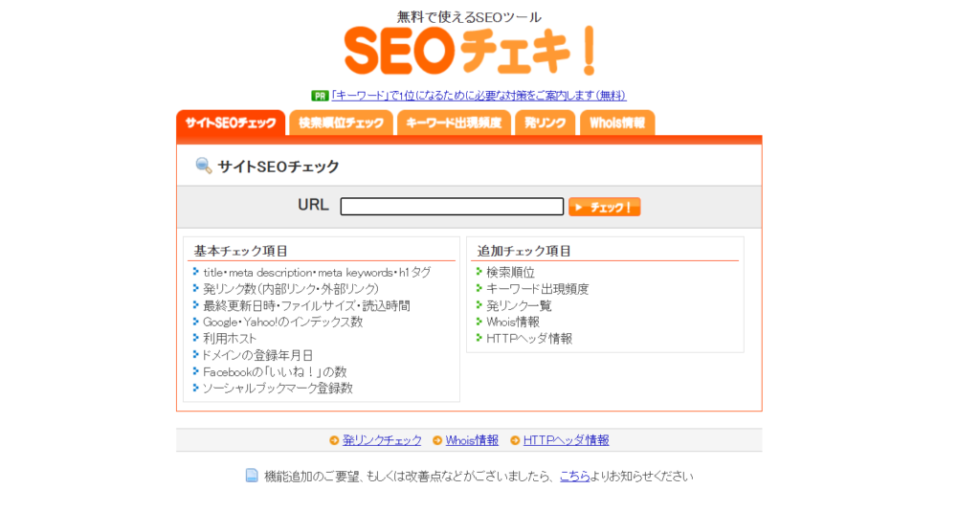Click 最終更新日時・ファイルサイズ・読込時間 item

click(306, 305)
